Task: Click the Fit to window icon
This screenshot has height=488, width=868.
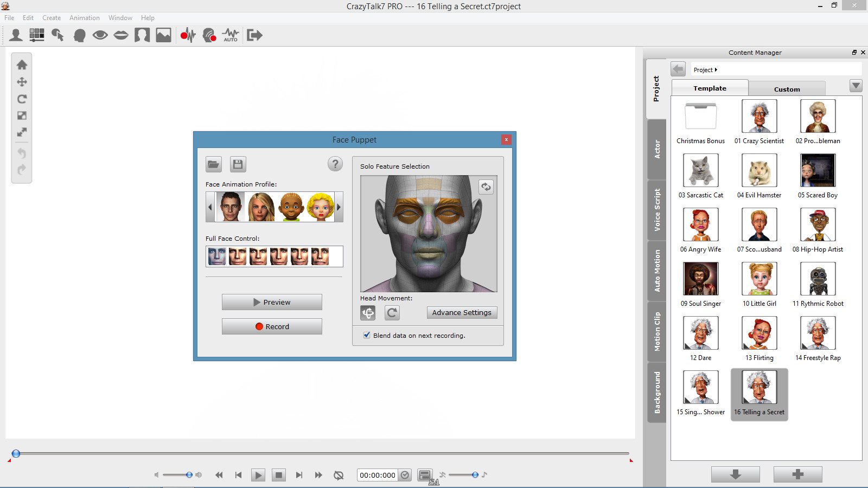Action: click(x=22, y=115)
